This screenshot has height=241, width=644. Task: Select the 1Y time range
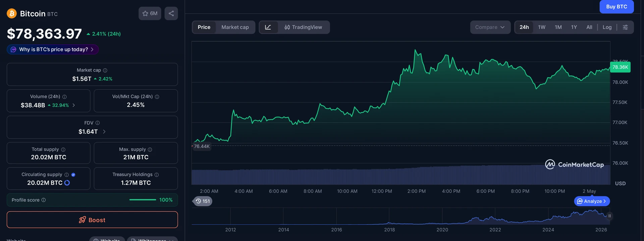pos(574,27)
